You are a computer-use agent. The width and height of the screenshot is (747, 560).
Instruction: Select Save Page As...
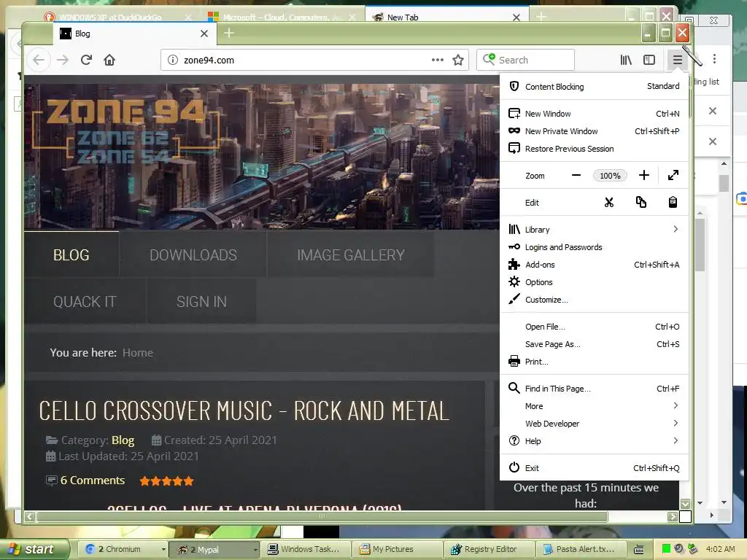[x=594, y=344]
